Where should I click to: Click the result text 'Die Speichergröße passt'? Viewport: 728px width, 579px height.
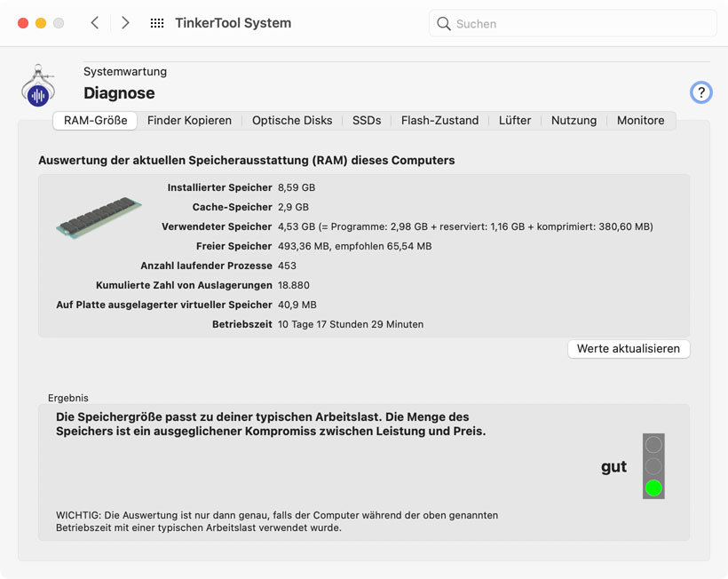tap(271, 424)
